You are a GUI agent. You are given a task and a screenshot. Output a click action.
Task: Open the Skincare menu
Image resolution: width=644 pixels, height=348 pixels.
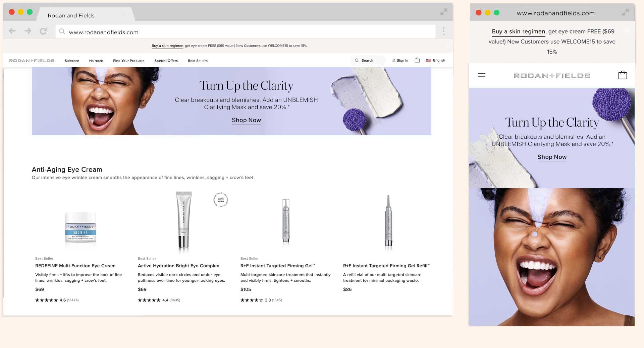tap(72, 61)
